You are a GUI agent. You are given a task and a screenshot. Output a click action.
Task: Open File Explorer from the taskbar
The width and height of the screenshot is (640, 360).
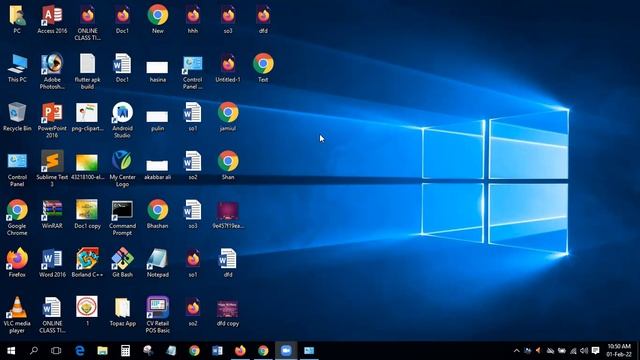pyautogui.click(x=102, y=351)
